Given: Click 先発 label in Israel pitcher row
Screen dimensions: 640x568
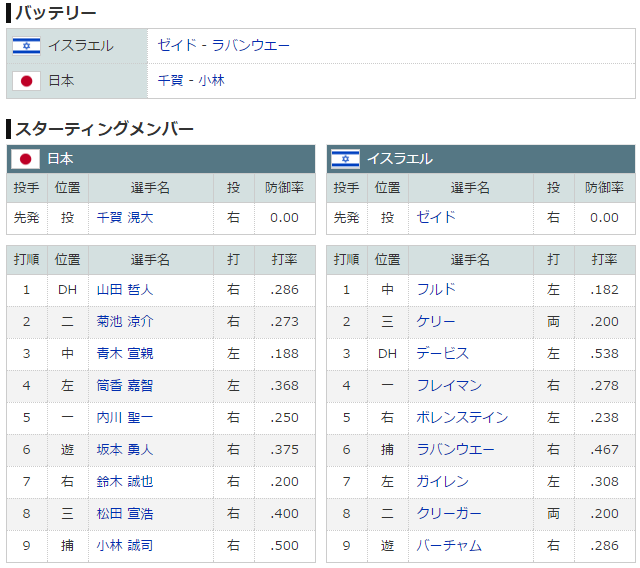Looking at the screenshot, I should point(347,217).
